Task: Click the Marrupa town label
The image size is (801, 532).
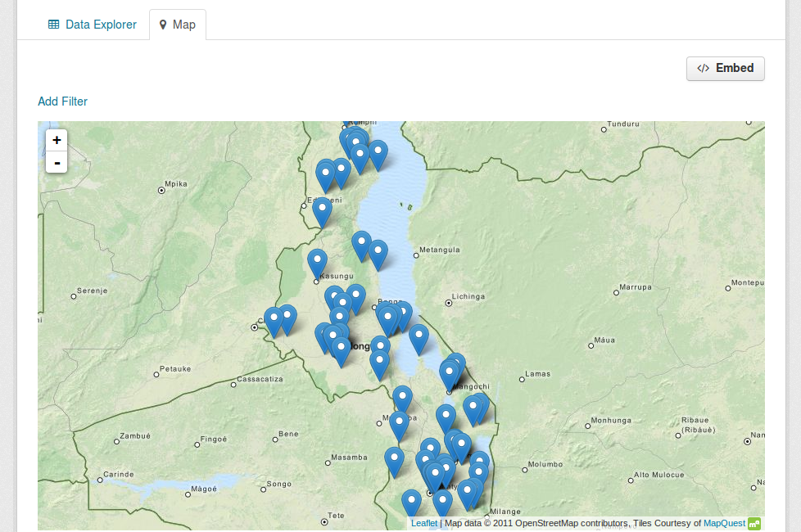Action: [636, 287]
